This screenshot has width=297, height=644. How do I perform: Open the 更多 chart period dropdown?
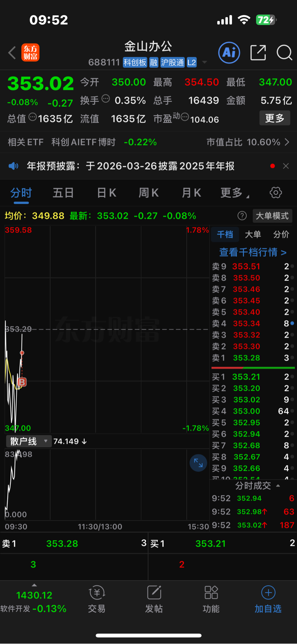point(234,192)
